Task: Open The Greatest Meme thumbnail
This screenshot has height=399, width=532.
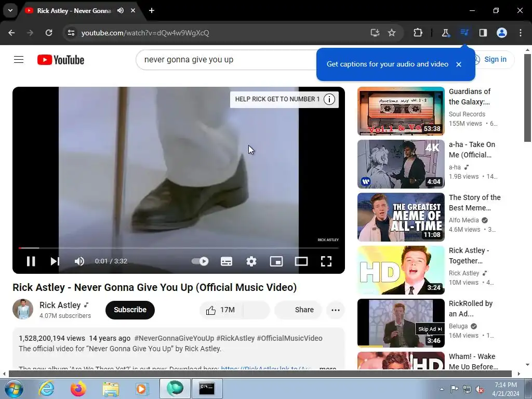Action: [x=401, y=217]
